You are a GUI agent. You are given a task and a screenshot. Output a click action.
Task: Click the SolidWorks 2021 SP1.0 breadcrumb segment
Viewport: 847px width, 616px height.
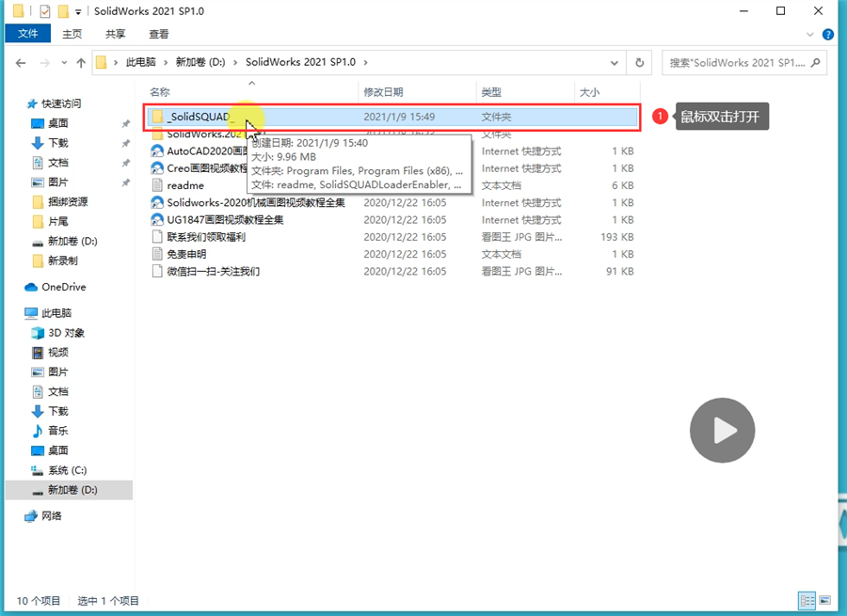[x=300, y=62]
